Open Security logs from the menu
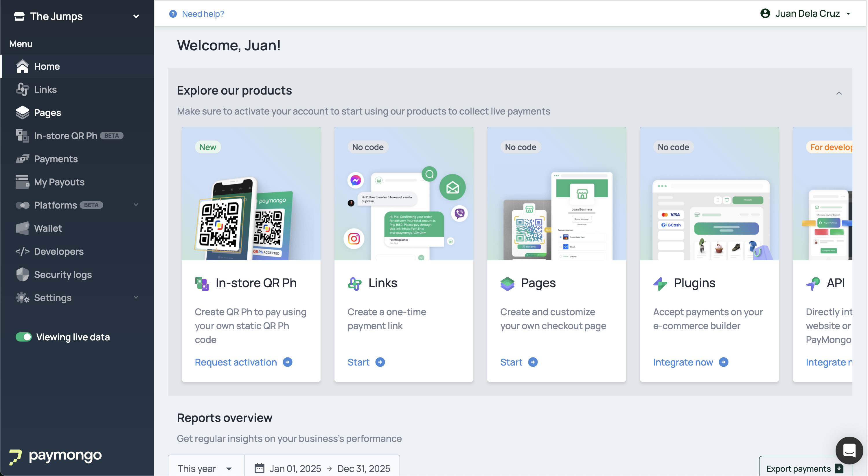Viewport: 868px width, 476px height. [x=78, y=274]
